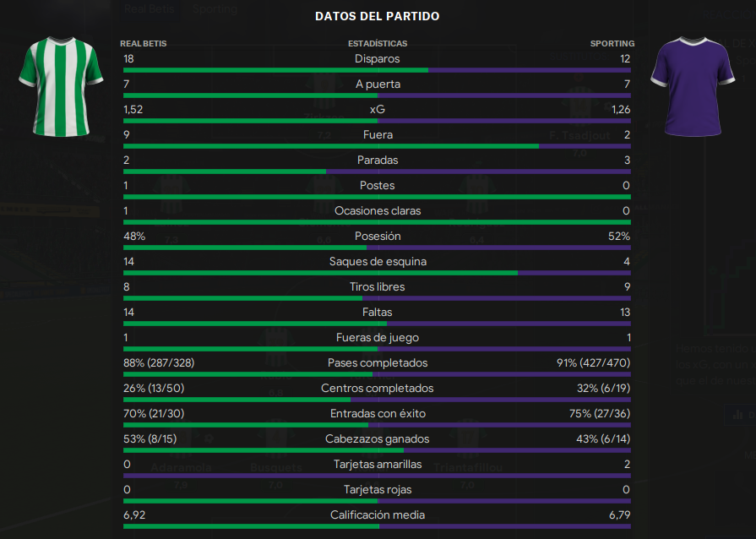Click the Saques de esquina bar
The width and height of the screenshot is (756, 539).
[x=377, y=273]
